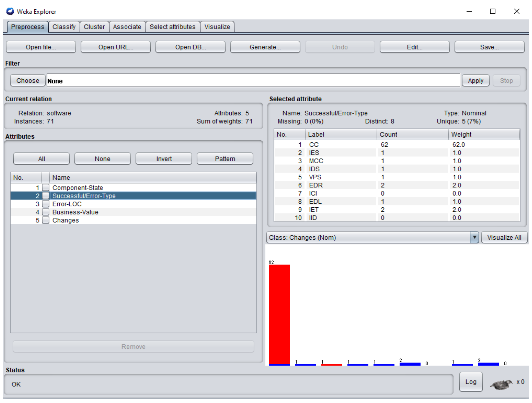Click the Invert attribute selection button
The width and height of the screenshot is (532, 403).
164,159
